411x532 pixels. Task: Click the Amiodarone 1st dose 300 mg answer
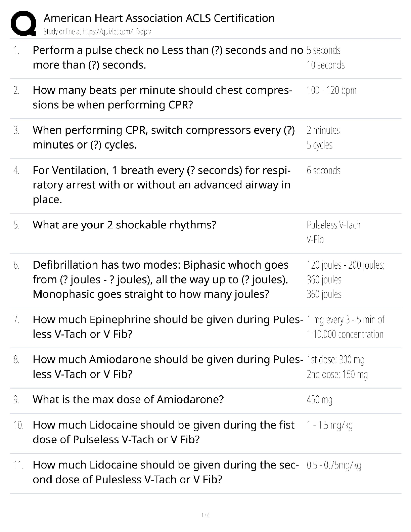pos(335,360)
